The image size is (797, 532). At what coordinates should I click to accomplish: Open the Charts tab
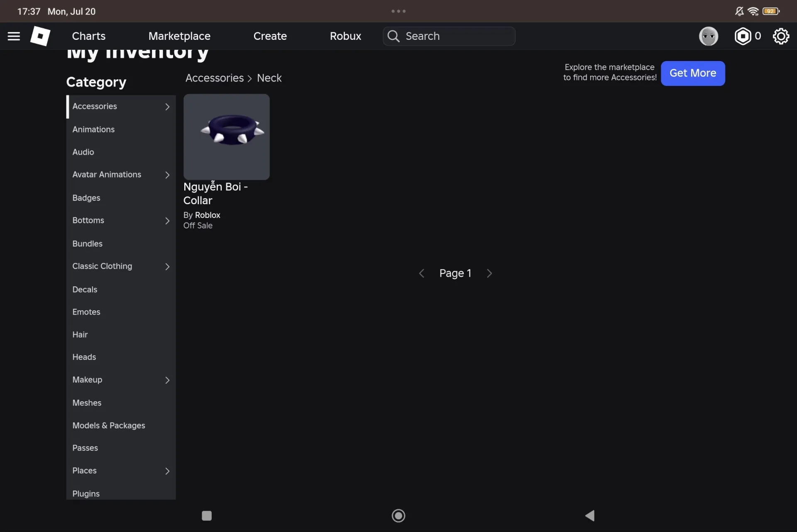pyautogui.click(x=89, y=36)
